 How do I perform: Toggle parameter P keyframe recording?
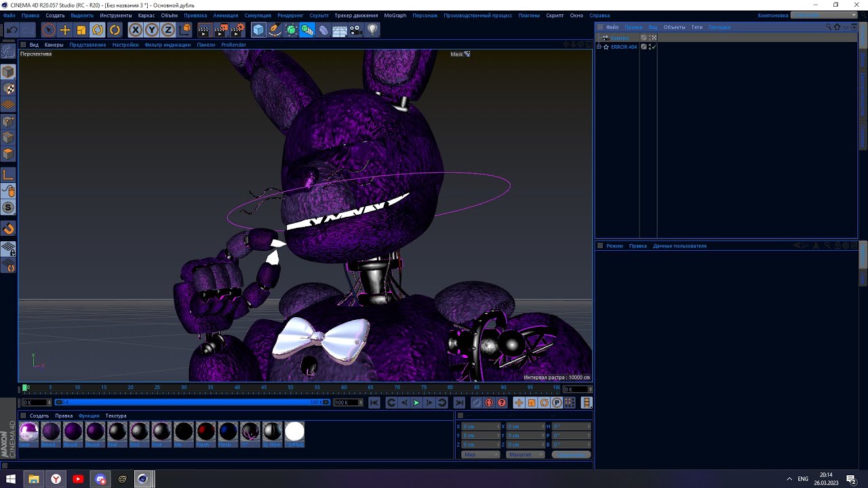coord(557,403)
